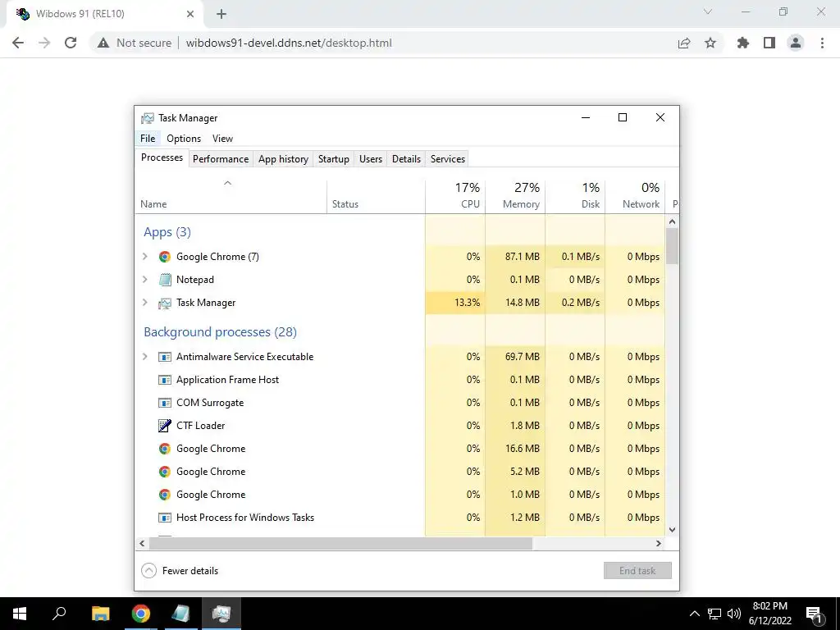The width and height of the screenshot is (840, 630).
Task: Collapse to Fewer details
Action: (180, 571)
